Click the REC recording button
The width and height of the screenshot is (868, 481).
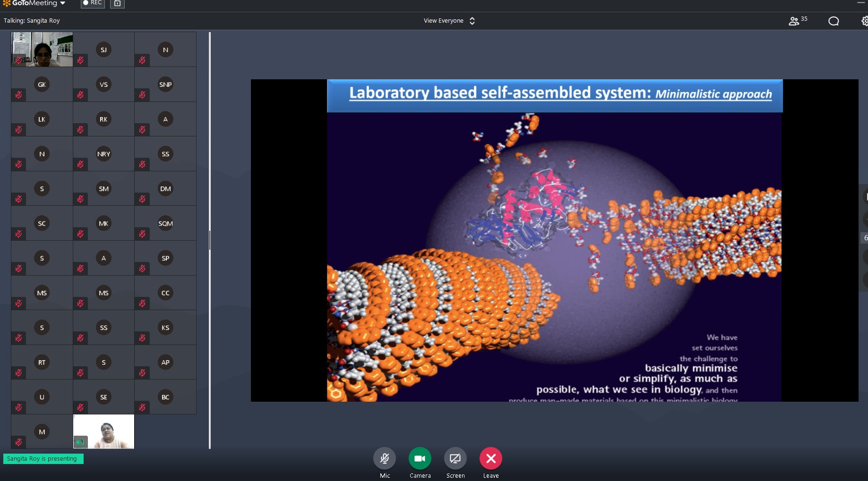[x=93, y=3]
